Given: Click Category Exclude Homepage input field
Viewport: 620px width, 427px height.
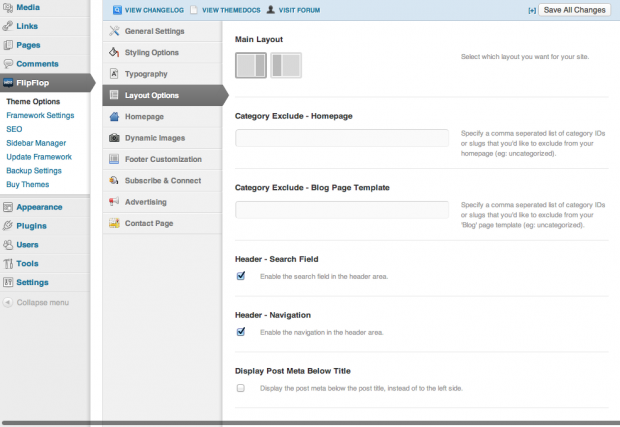Looking at the screenshot, I should 342,138.
